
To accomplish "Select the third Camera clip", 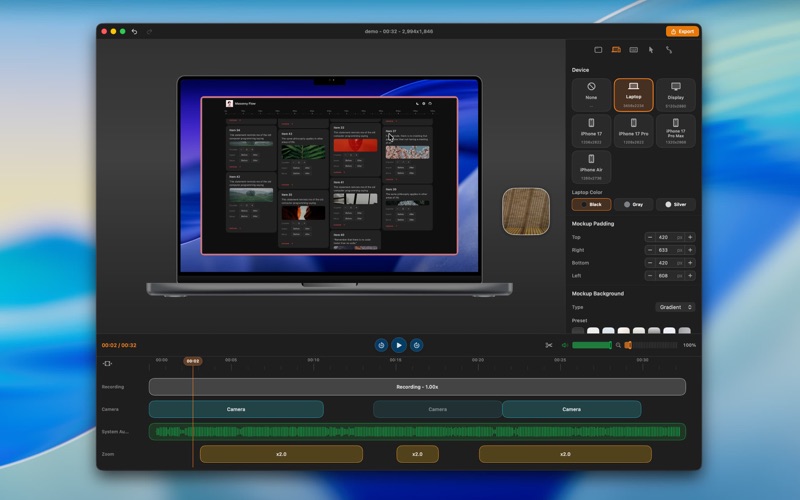I will (571, 409).
